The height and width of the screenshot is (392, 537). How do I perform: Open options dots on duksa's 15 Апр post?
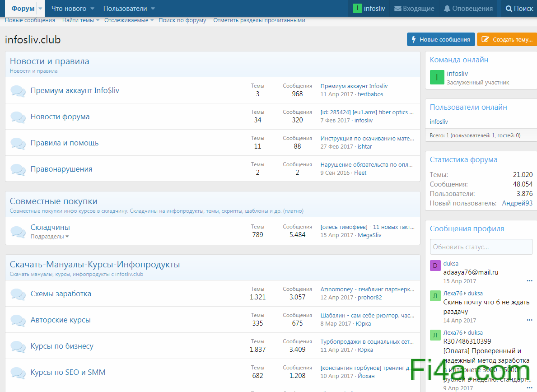529,281
